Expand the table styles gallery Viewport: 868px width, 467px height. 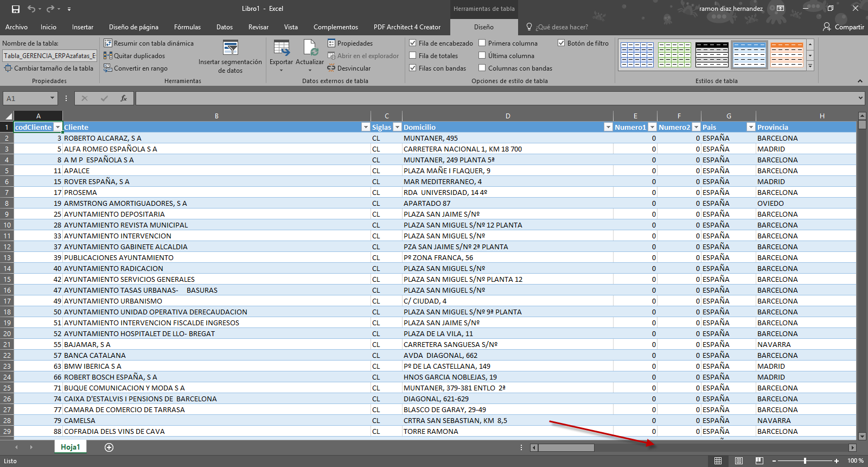[810, 66]
